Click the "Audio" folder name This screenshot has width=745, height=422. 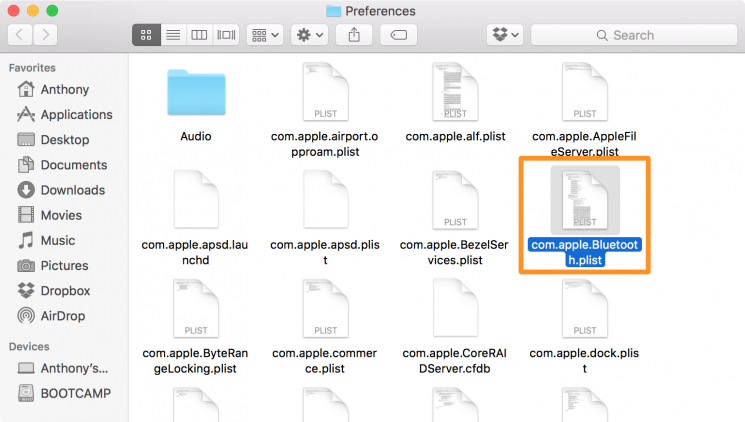196,136
